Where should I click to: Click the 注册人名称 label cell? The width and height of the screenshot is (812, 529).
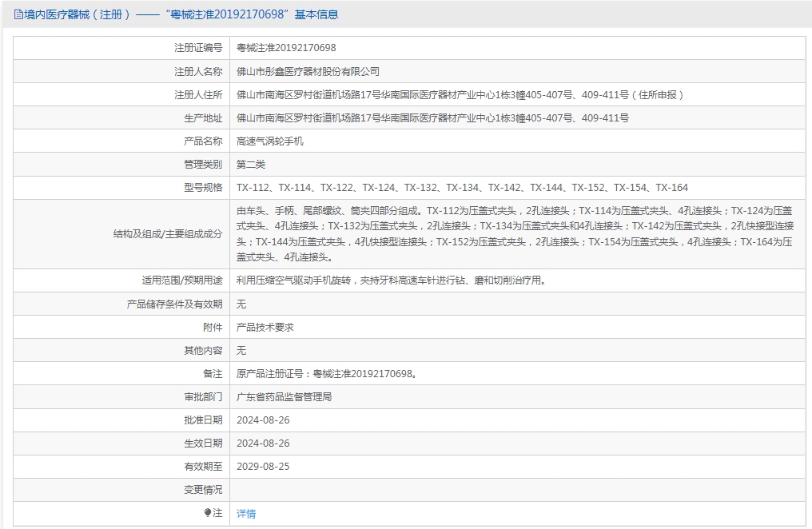121,71
